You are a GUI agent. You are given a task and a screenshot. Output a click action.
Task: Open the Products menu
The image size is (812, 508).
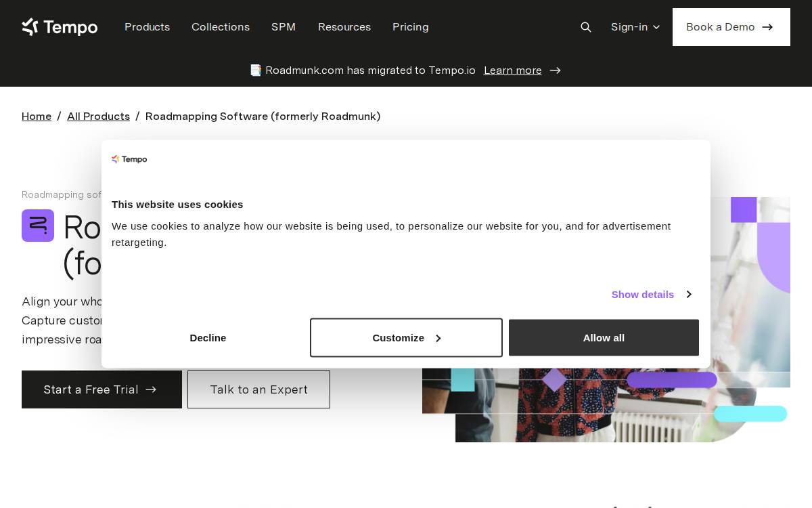pos(147,27)
